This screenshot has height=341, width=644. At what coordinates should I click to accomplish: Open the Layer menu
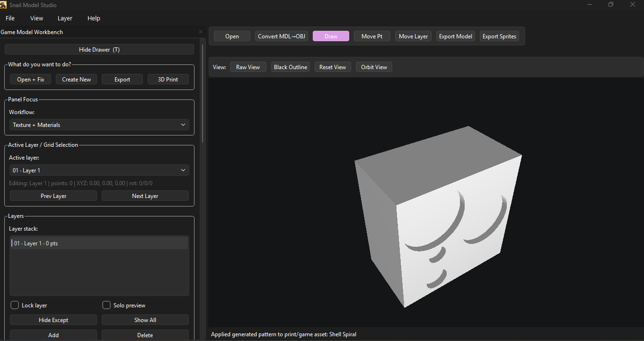tap(65, 18)
